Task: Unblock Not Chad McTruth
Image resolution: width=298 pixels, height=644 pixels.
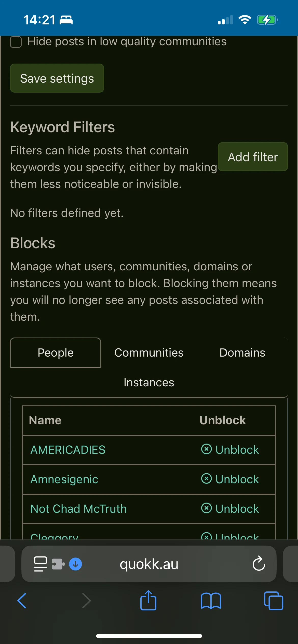Action: pos(230,509)
